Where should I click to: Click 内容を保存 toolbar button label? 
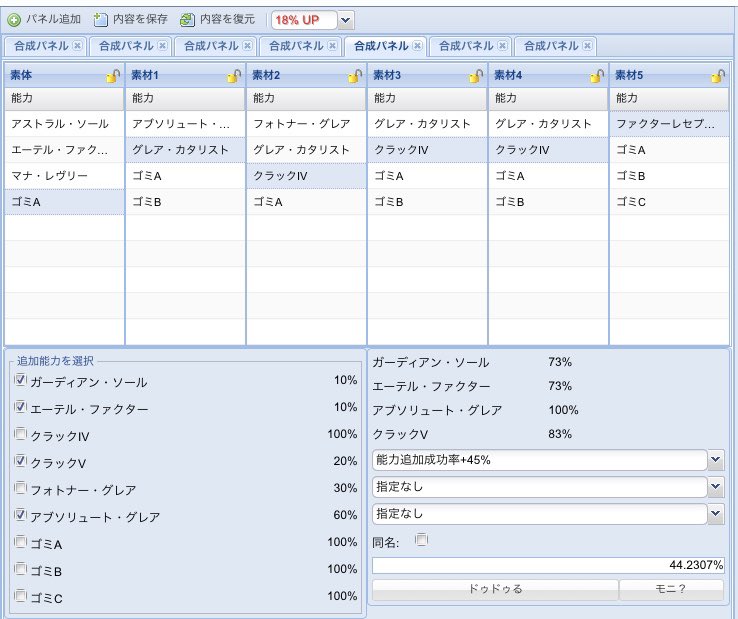pyautogui.click(x=140, y=19)
